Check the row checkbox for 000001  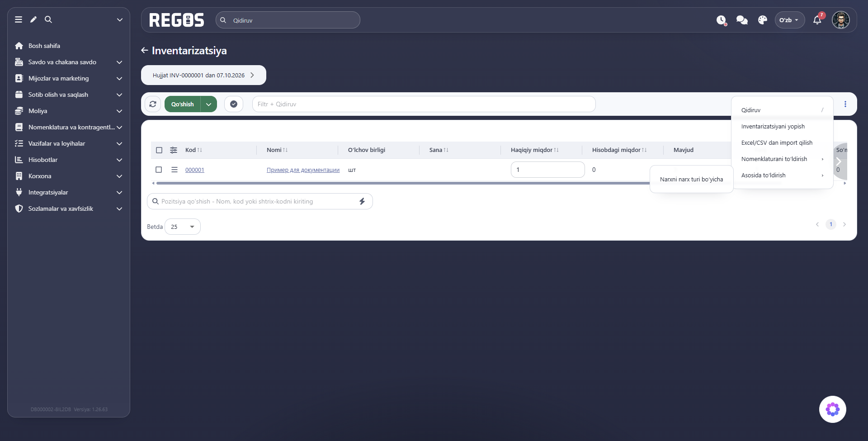159,170
